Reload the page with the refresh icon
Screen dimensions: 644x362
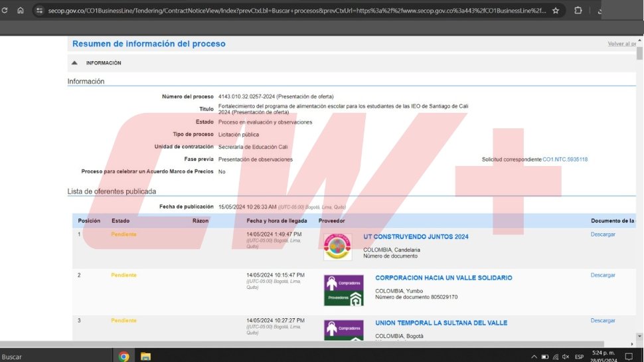[x=5, y=11]
